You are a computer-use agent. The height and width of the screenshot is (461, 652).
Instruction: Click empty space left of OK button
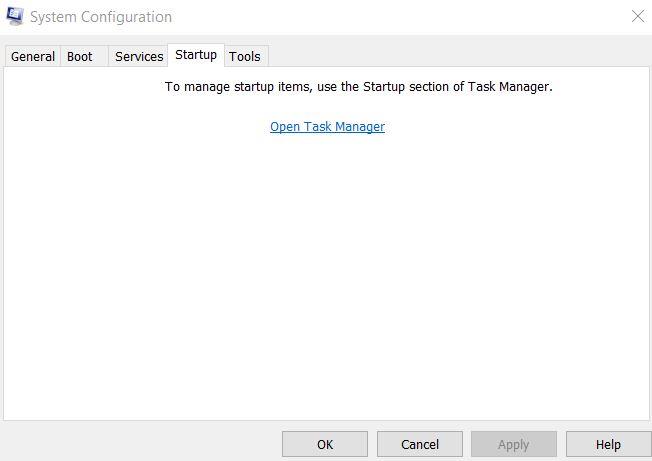[140, 443]
